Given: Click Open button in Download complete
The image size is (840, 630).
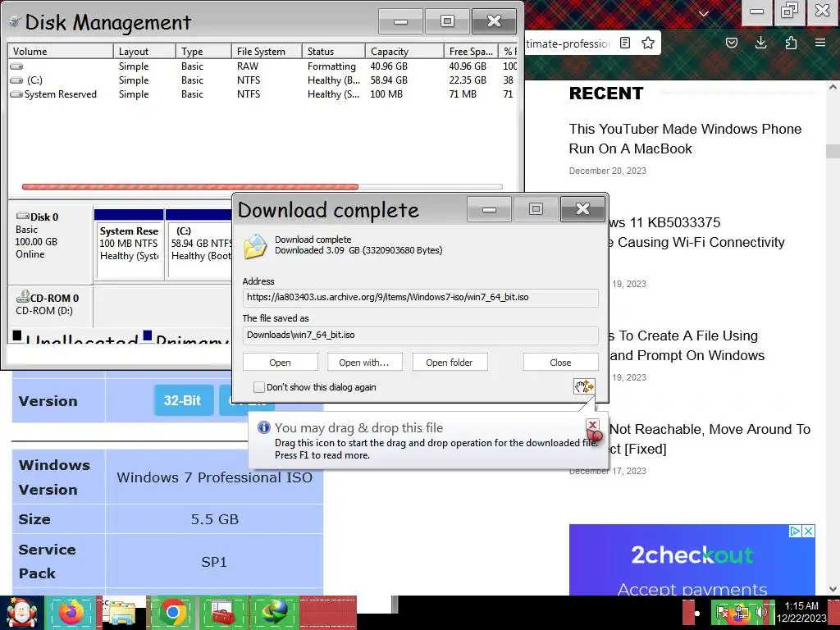Looking at the screenshot, I should click(281, 362).
